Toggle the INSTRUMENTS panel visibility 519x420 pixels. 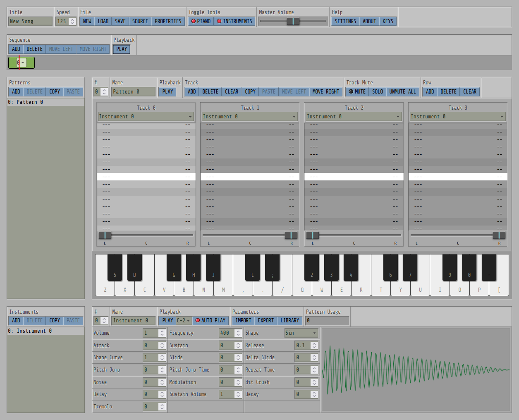click(234, 21)
